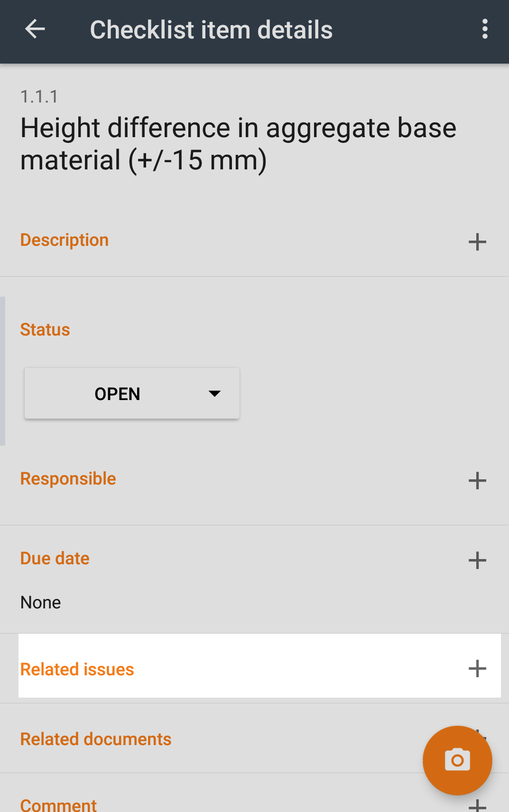Set a due date using plus icon
This screenshot has height=812, width=509.
point(477,560)
